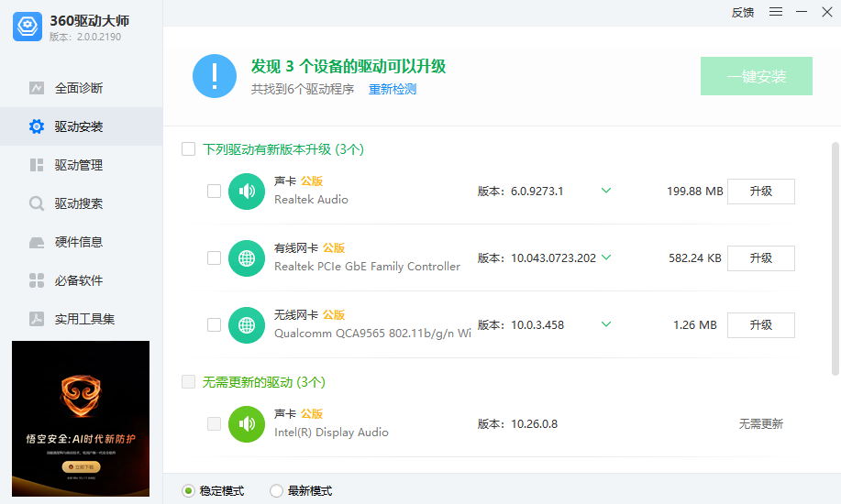This screenshot has height=504, width=841.
Task: Select the 最新模式 radio button
Action: click(276, 490)
